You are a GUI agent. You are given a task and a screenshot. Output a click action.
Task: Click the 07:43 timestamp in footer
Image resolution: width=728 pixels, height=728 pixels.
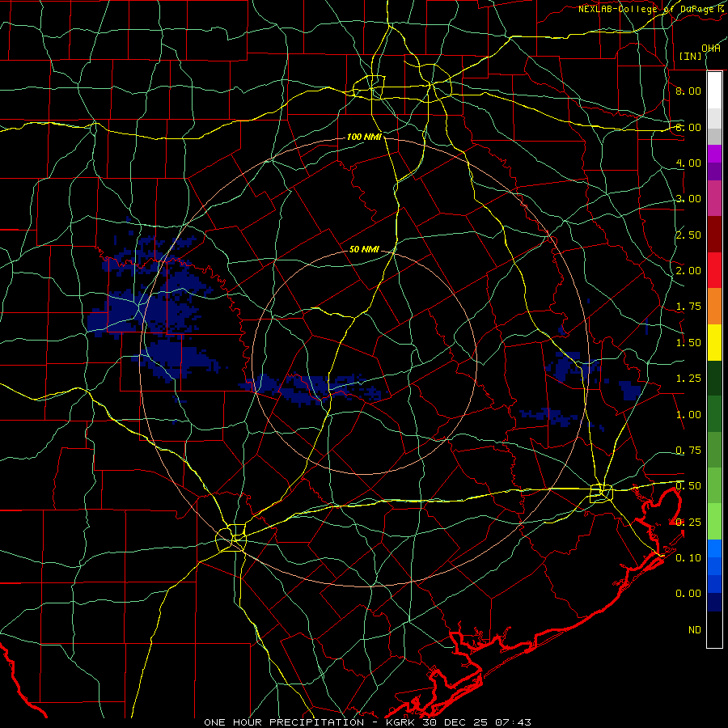[513, 722]
